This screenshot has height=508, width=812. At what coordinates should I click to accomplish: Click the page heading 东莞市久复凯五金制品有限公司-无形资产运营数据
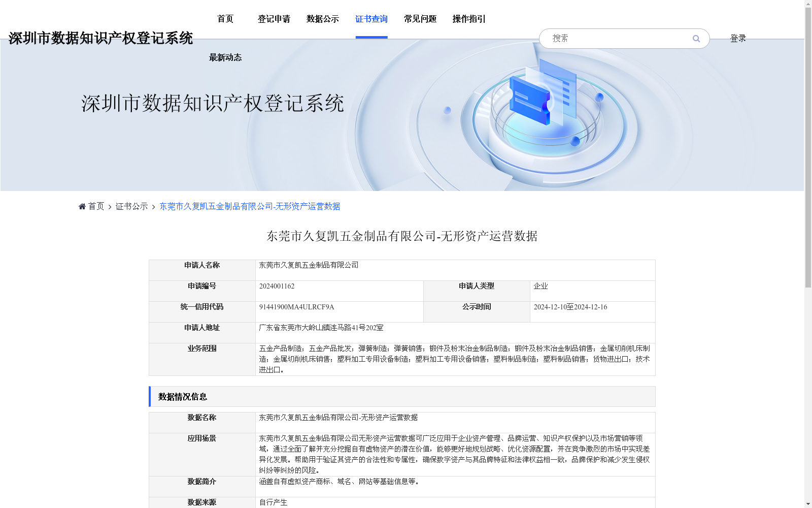[x=402, y=236]
